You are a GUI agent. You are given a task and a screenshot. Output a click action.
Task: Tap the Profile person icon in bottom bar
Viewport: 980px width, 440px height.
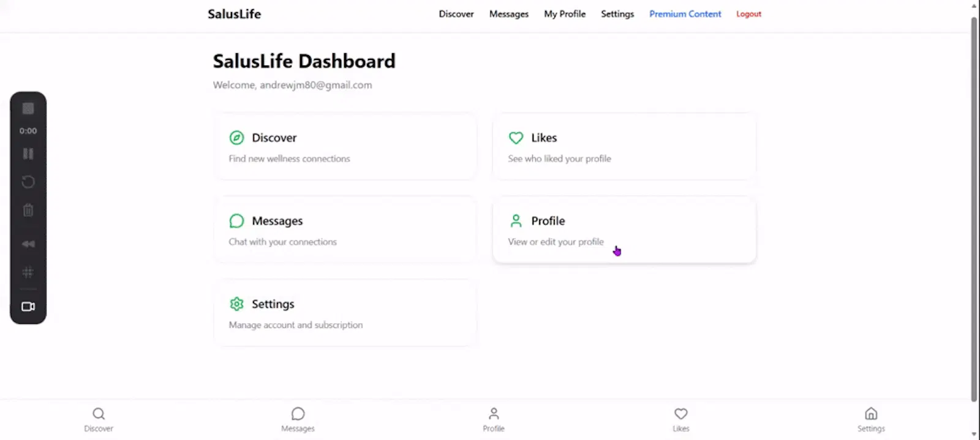(x=494, y=414)
